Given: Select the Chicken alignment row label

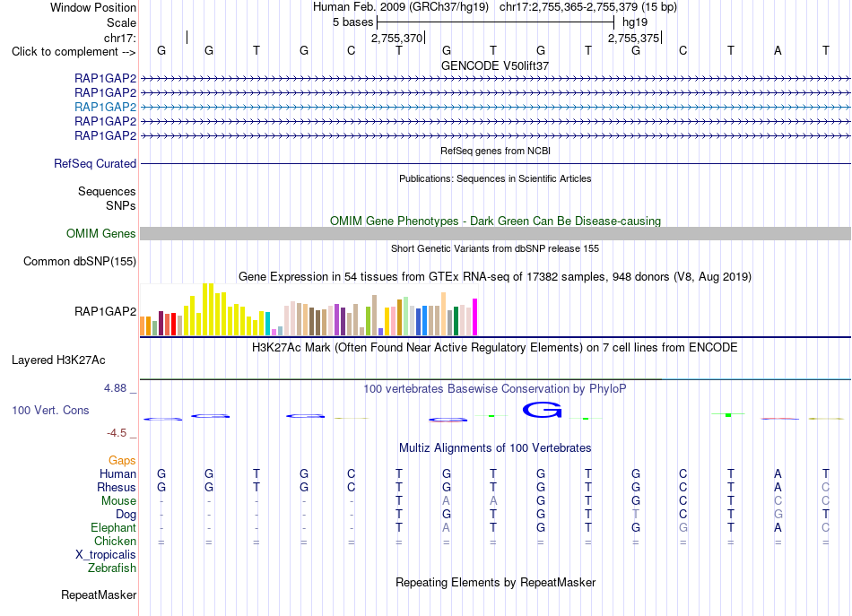Looking at the screenshot, I should [115, 541].
